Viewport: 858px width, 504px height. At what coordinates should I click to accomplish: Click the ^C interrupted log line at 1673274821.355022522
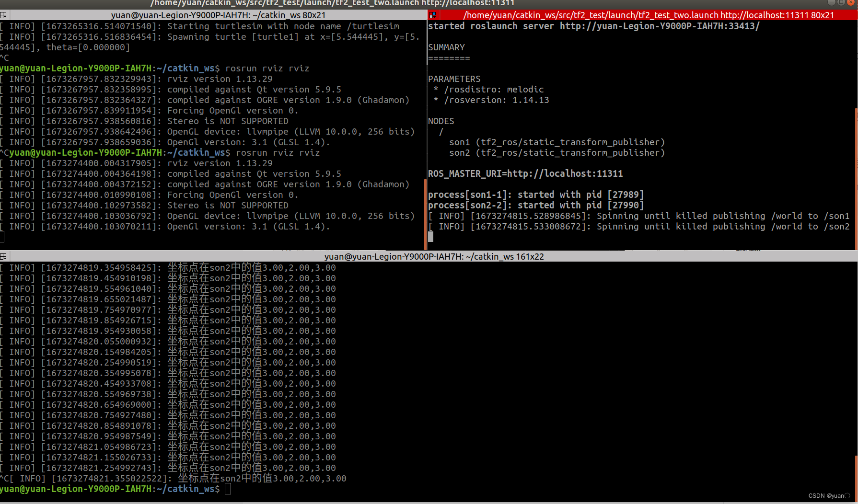(x=173, y=479)
